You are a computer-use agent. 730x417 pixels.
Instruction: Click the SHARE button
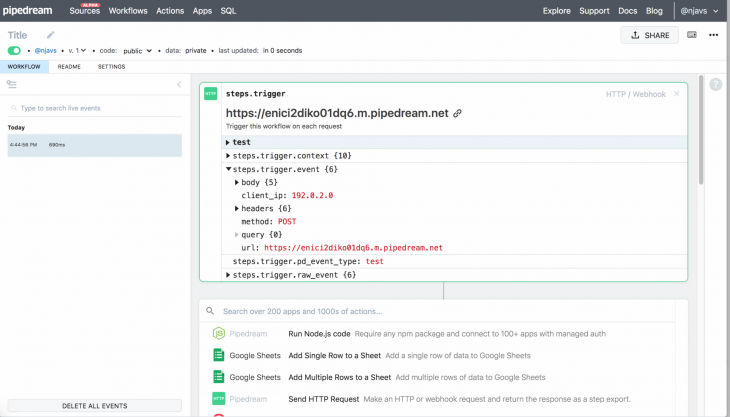coord(649,35)
